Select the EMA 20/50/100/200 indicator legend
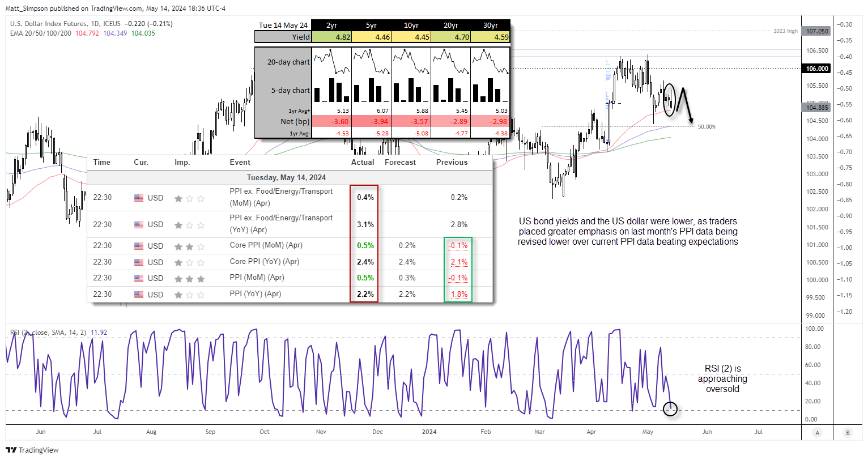 pyautogui.click(x=41, y=33)
